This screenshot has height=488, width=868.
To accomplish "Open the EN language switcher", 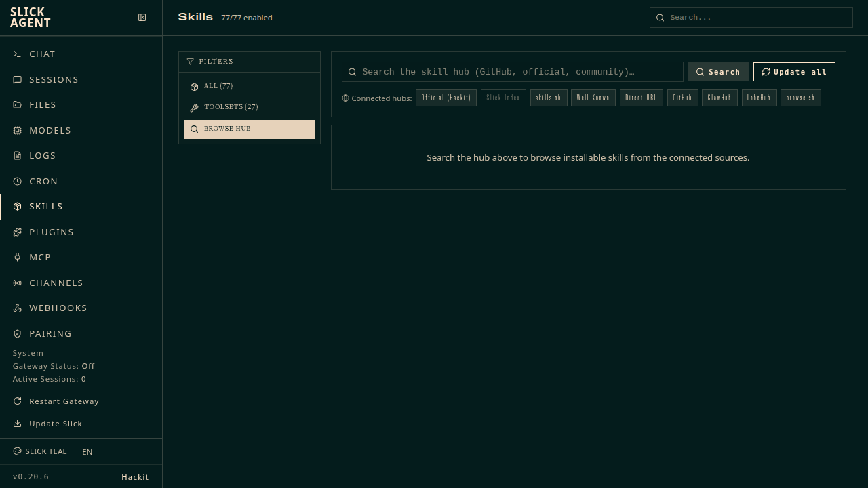I will [x=87, y=452].
